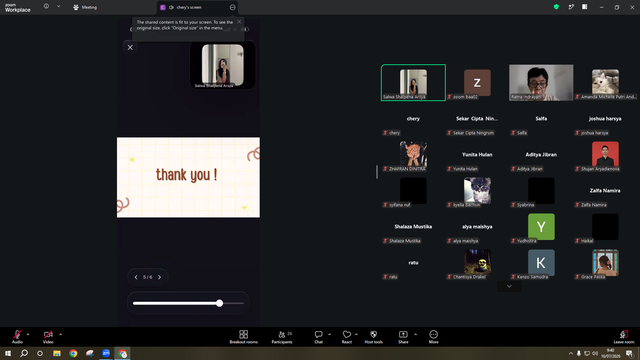This screenshot has width=640, height=360.
Task: Open audio options arrow beside Audio
Action: 28,334
